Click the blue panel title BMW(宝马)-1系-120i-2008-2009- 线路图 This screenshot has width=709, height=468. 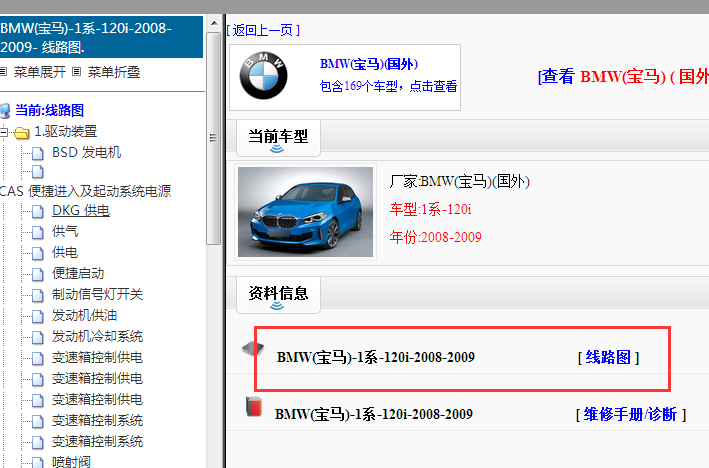point(101,37)
